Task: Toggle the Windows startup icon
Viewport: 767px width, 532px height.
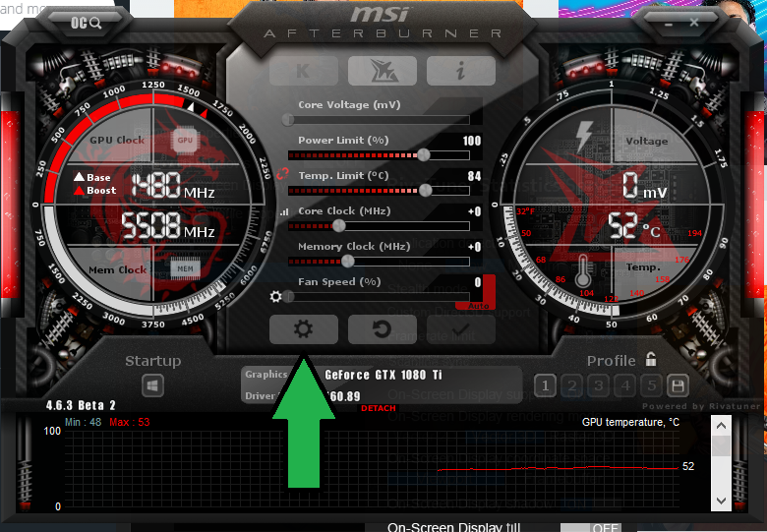Action: pyautogui.click(x=152, y=386)
